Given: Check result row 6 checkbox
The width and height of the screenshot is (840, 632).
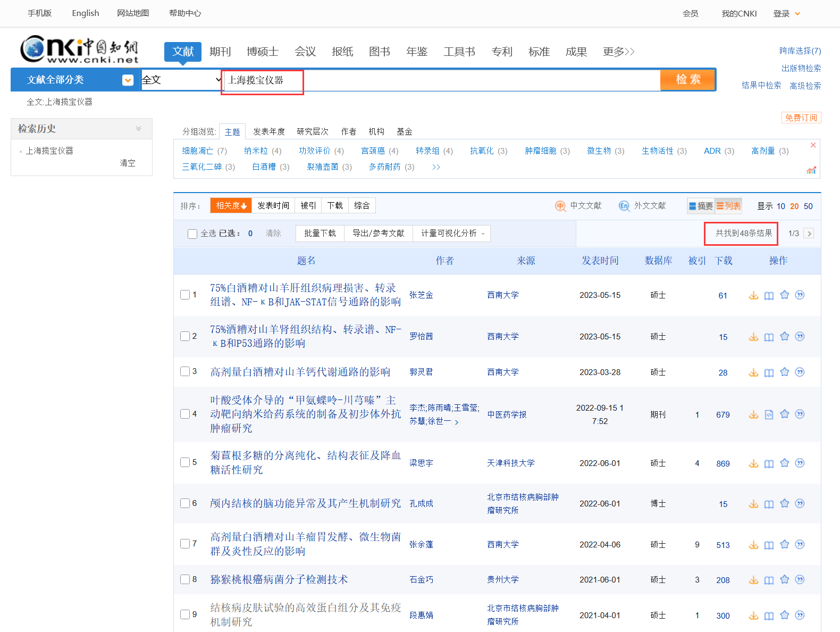Looking at the screenshot, I should [x=185, y=503].
